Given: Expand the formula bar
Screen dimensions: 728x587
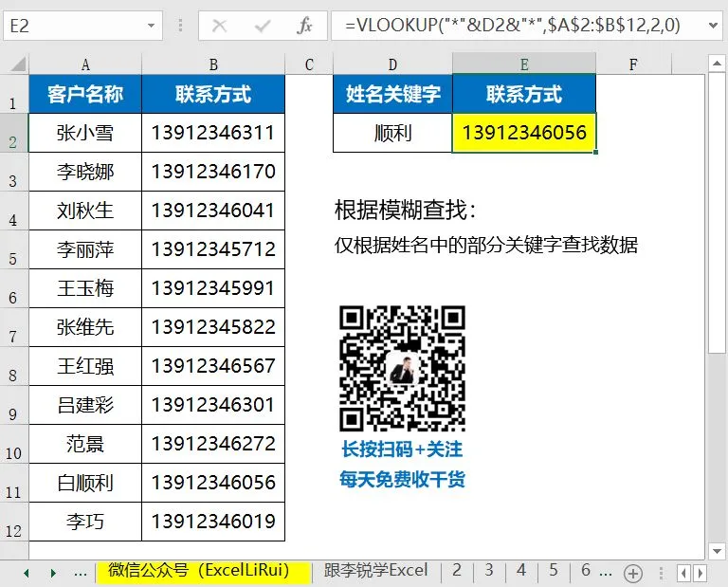Looking at the screenshot, I should click(713, 26).
